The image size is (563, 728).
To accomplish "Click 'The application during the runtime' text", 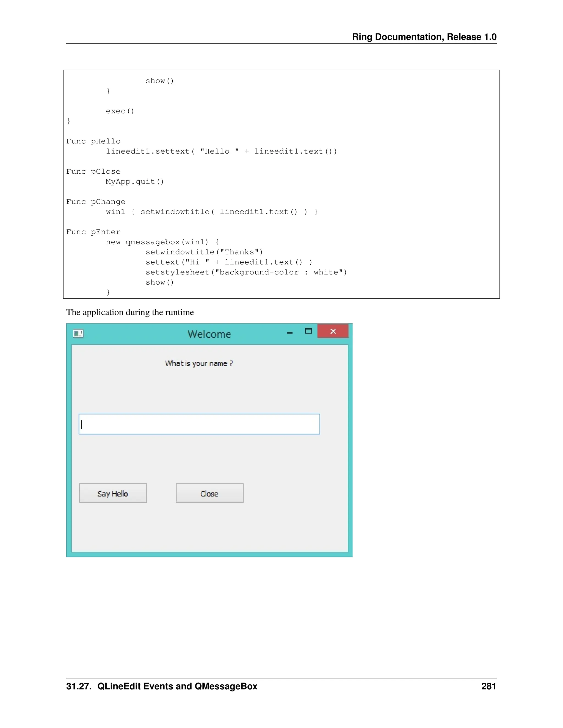I will pos(130,312).
